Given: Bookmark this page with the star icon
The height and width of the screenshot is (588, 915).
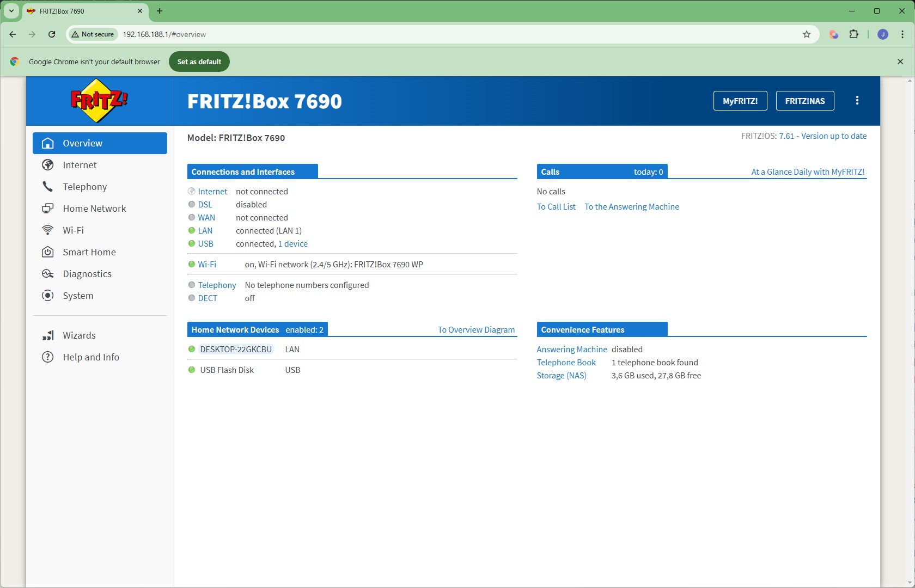Looking at the screenshot, I should (x=807, y=34).
